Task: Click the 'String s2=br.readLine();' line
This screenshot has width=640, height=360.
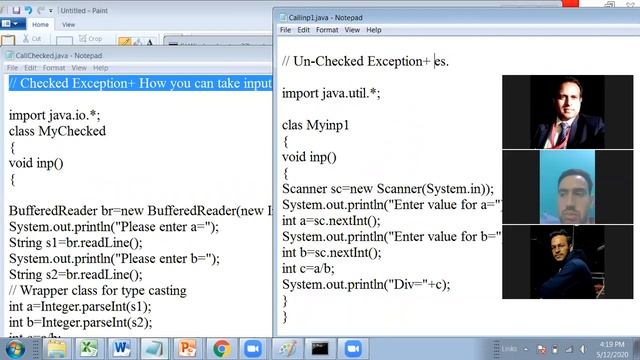Action: [x=76, y=274]
